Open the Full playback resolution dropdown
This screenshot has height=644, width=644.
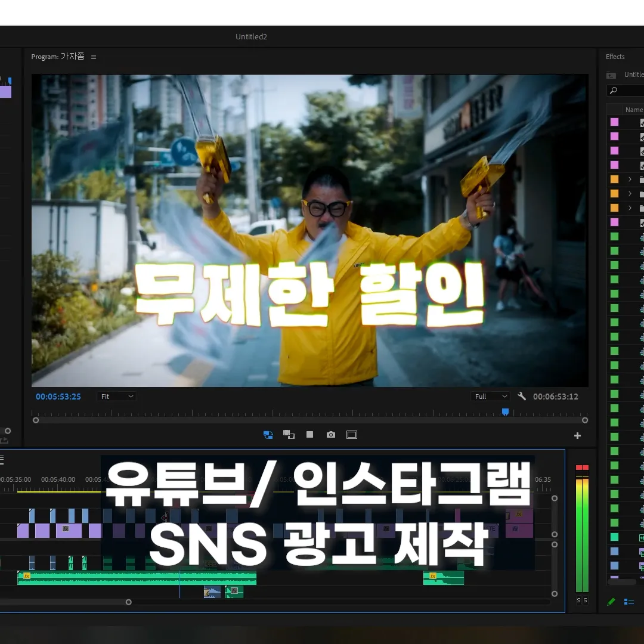click(490, 397)
